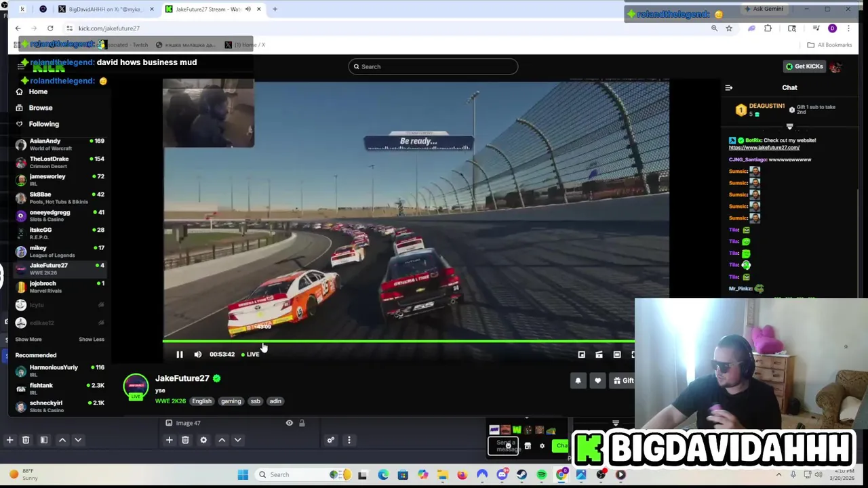The image size is (868, 488).
Task: Open the WWE 2K26 category link under the stream title
Action: [x=170, y=401]
